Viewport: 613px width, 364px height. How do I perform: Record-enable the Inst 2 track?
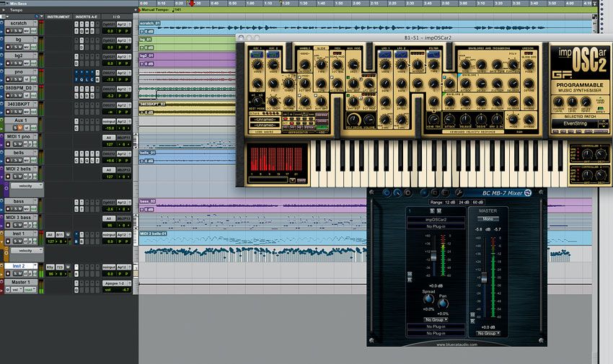(x=7, y=273)
